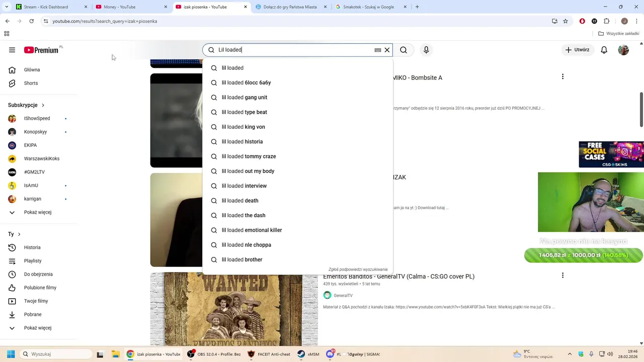The width and height of the screenshot is (644, 362).
Task: Select suggestion 'lil loaded emotional killer'
Action: click(297, 230)
